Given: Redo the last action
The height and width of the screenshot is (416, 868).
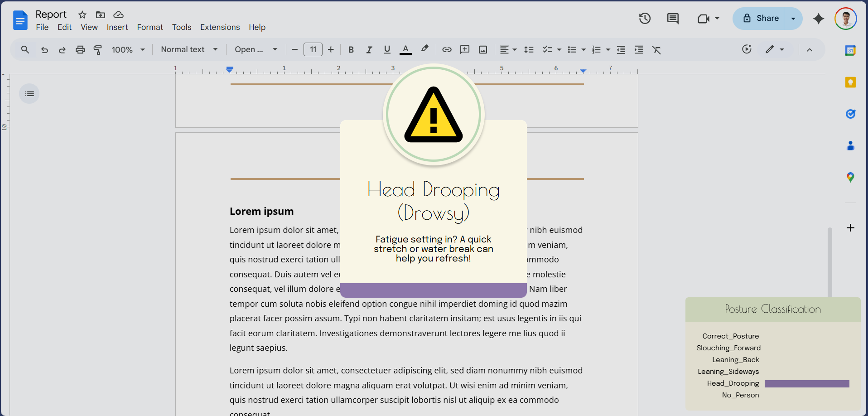Looking at the screenshot, I should (62, 50).
